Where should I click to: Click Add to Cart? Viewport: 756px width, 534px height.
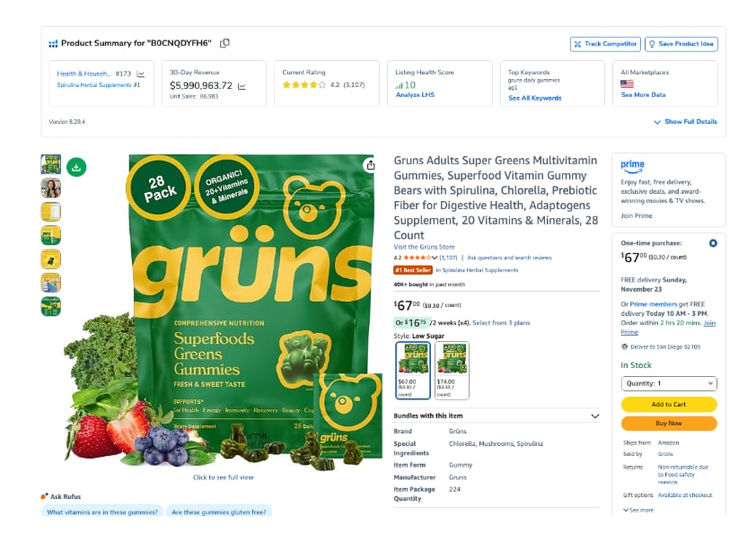[669, 405]
